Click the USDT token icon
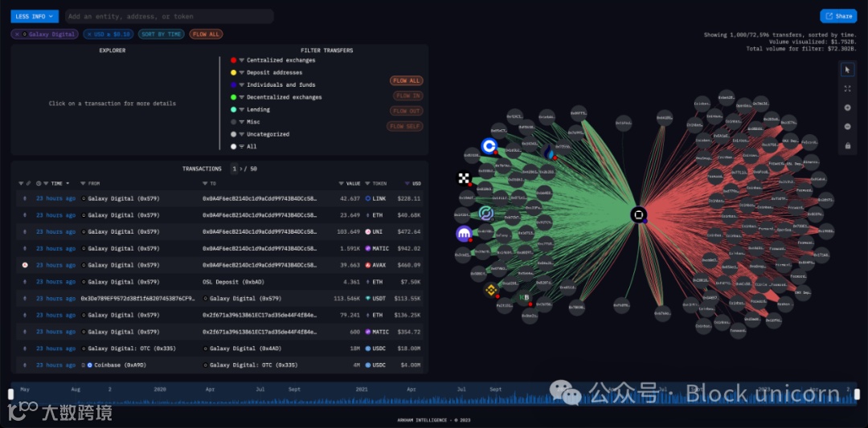This screenshot has height=428, width=868. pyautogui.click(x=367, y=299)
